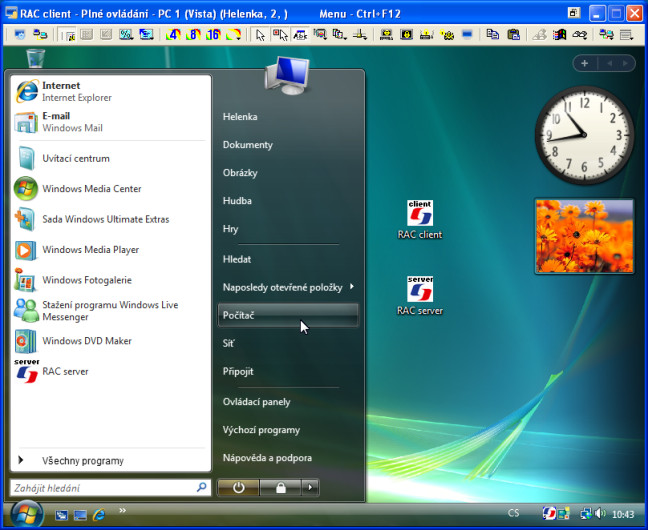Image resolution: width=648 pixels, height=530 pixels.
Task: Open Recycle Bin on remote desktop
Action: point(36,58)
